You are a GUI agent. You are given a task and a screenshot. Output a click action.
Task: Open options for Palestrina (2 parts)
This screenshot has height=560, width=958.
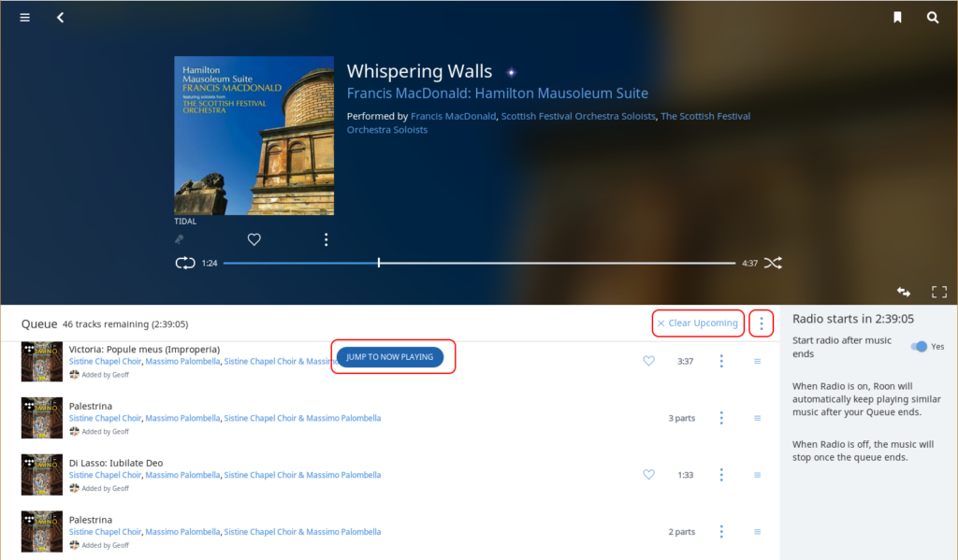click(721, 531)
